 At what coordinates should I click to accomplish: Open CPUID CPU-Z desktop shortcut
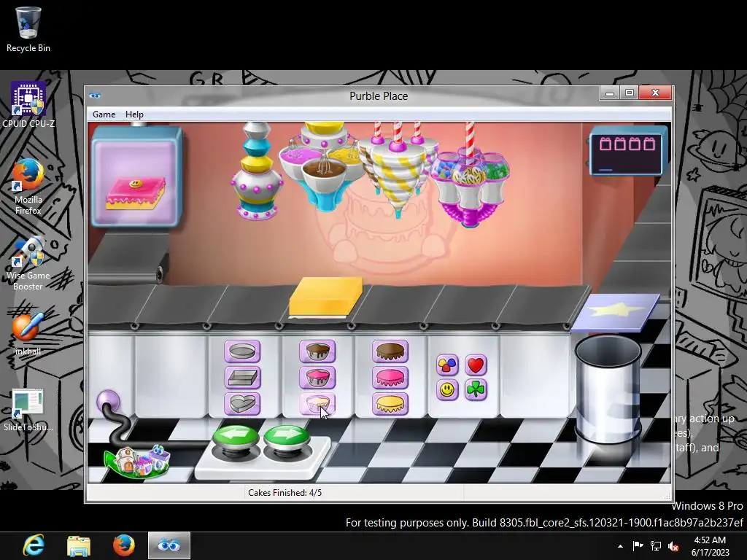point(28,105)
